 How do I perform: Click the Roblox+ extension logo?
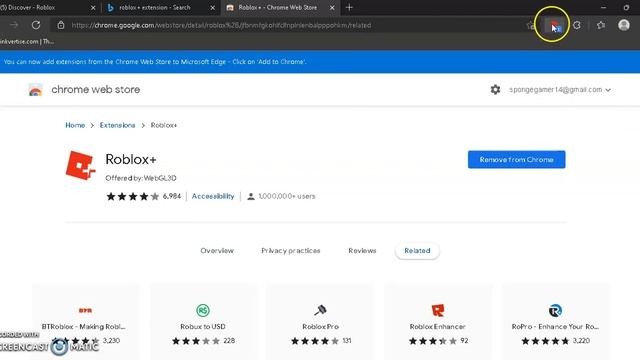point(81,165)
